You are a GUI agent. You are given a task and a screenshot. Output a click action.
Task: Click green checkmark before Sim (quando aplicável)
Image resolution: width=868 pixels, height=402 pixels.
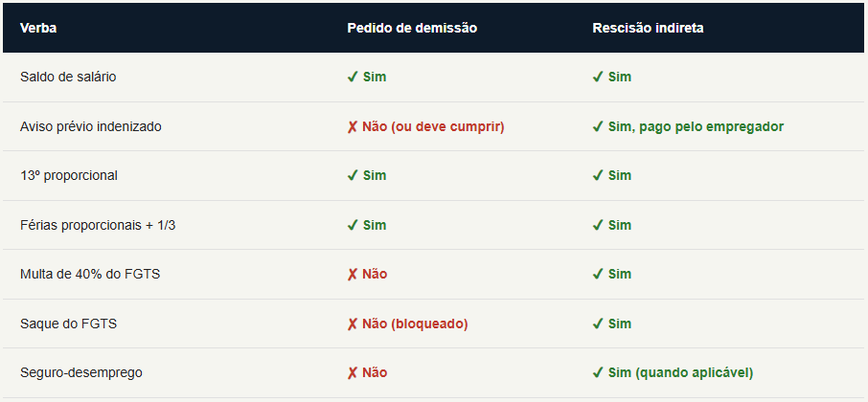click(x=597, y=373)
